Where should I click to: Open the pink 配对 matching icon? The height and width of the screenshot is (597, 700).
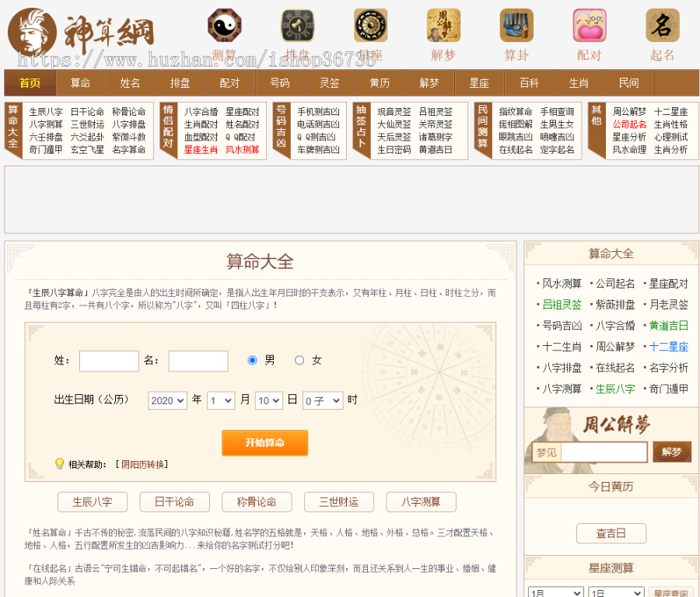[590, 26]
